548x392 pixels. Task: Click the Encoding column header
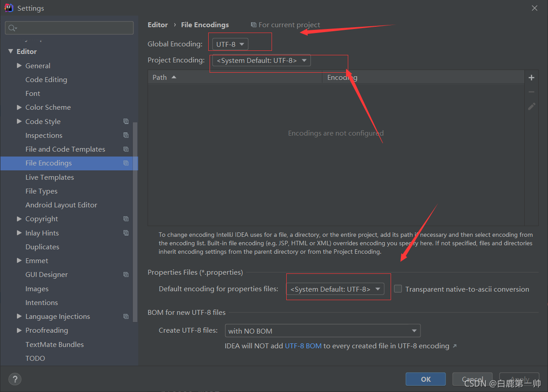pyautogui.click(x=423, y=77)
